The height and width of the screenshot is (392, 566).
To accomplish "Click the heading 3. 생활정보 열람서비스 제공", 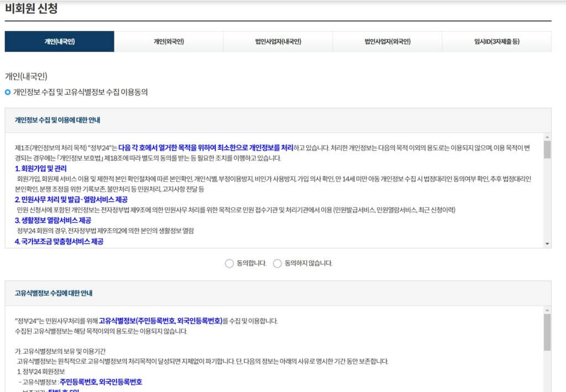I will coord(53,221).
